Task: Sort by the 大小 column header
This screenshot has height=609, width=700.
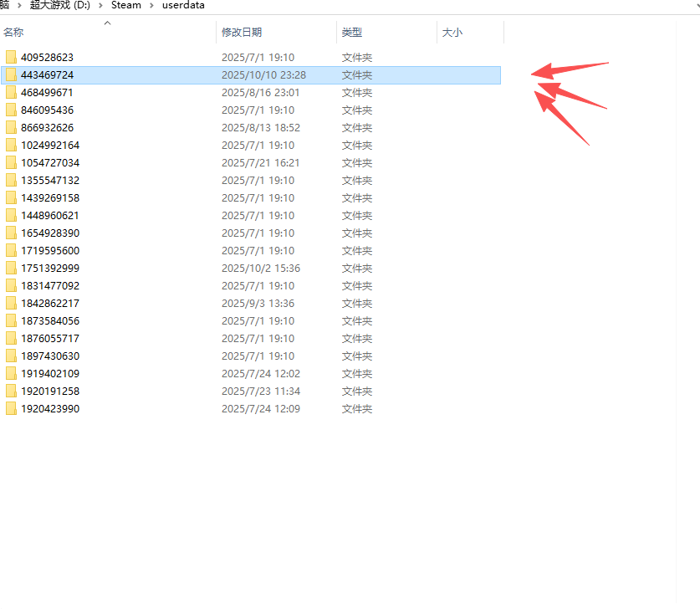Action: click(452, 33)
